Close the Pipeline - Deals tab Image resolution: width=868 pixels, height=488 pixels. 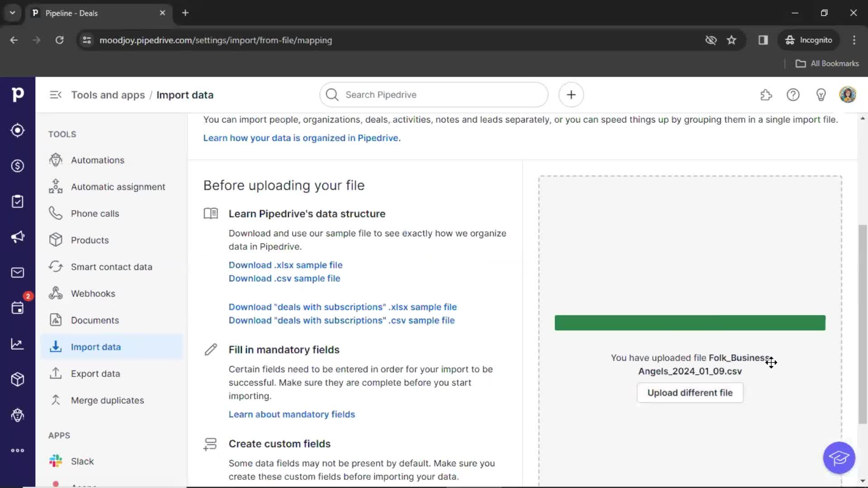pos(162,13)
